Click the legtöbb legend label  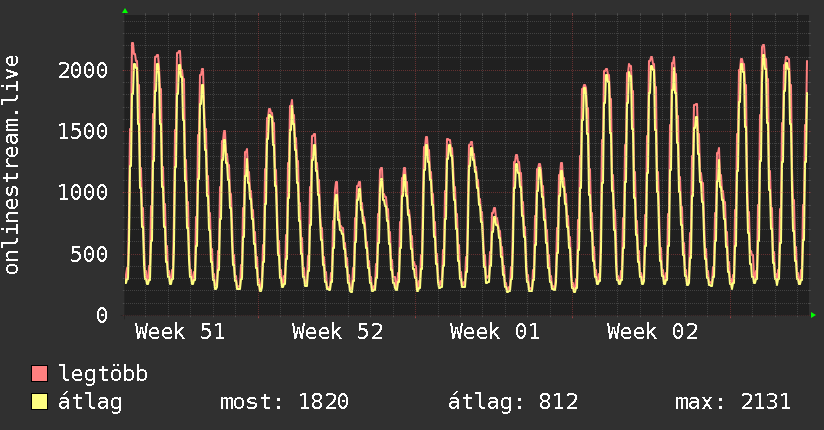click(103, 374)
